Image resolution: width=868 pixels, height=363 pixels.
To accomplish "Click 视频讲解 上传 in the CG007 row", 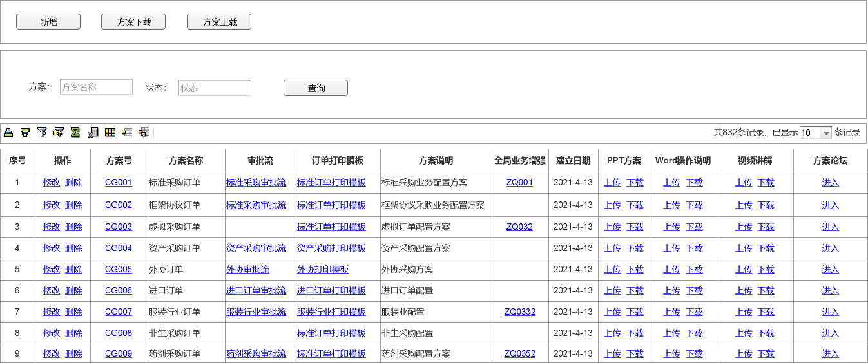I will coord(744,312).
